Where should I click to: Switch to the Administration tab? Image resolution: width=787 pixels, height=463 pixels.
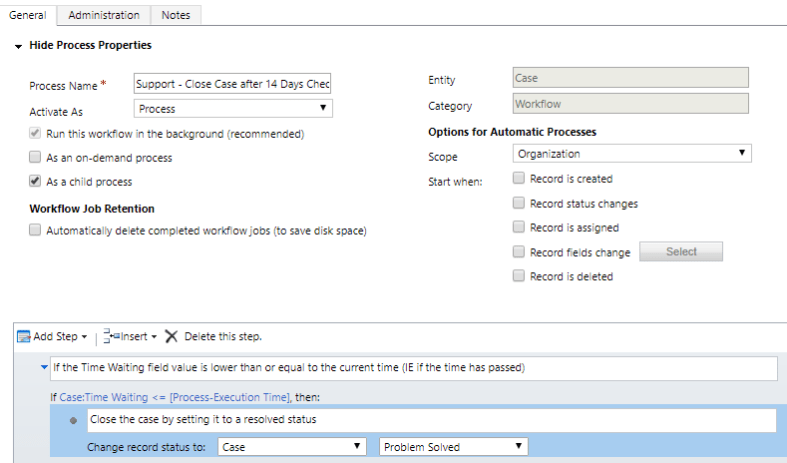tap(104, 15)
